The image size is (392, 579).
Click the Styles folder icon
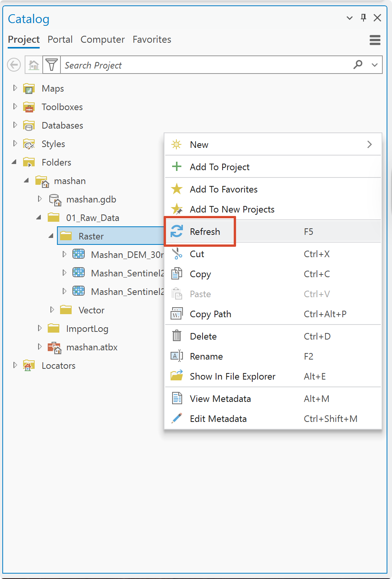click(29, 144)
